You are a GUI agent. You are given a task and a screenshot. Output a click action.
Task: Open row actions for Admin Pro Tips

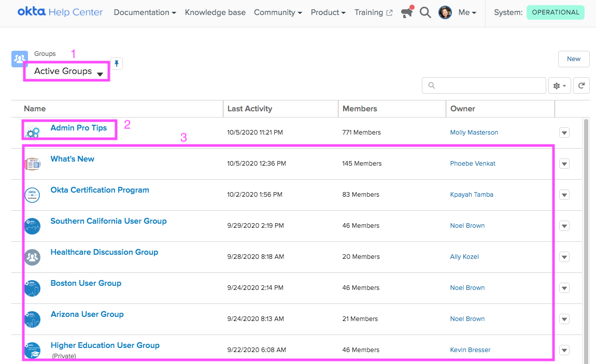[564, 133]
